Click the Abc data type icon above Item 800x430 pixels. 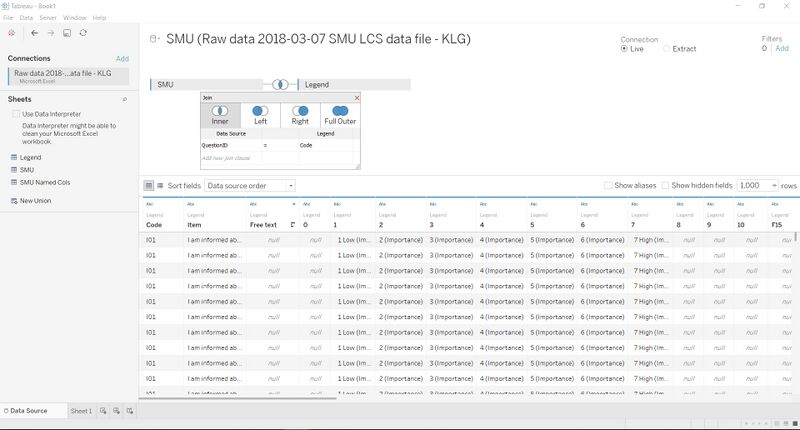pyautogui.click(x=190, y=204)
